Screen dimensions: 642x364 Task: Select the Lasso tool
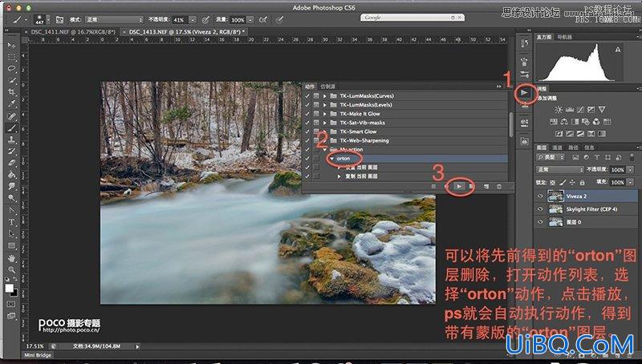(11, 68)
